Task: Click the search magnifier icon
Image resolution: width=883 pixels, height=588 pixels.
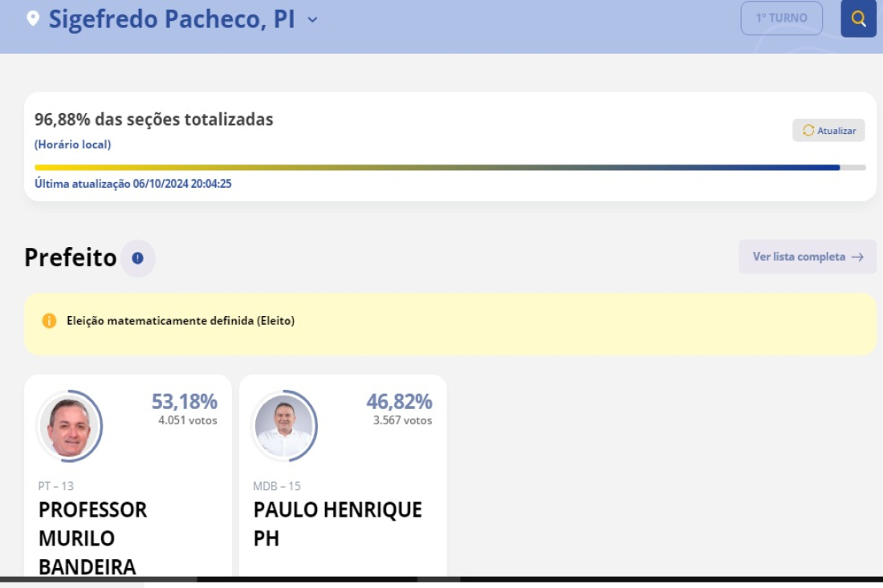Action: (x=858, y=18)
